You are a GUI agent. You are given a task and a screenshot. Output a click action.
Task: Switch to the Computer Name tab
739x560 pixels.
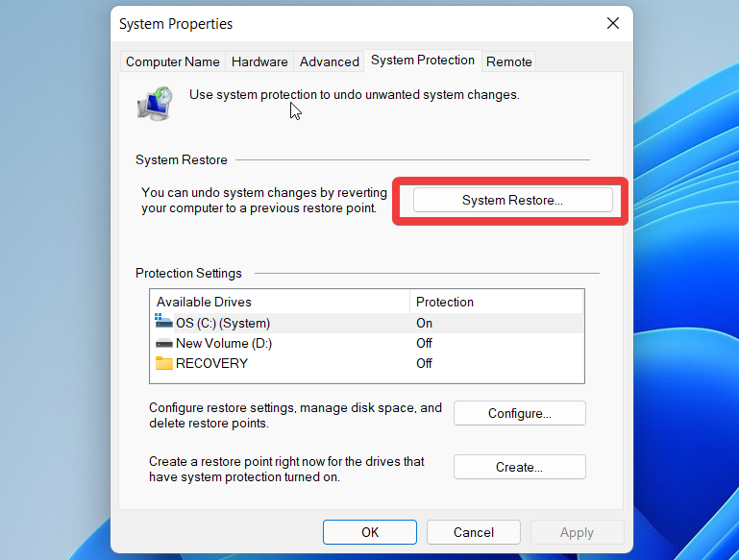click(x=173, y=61)
